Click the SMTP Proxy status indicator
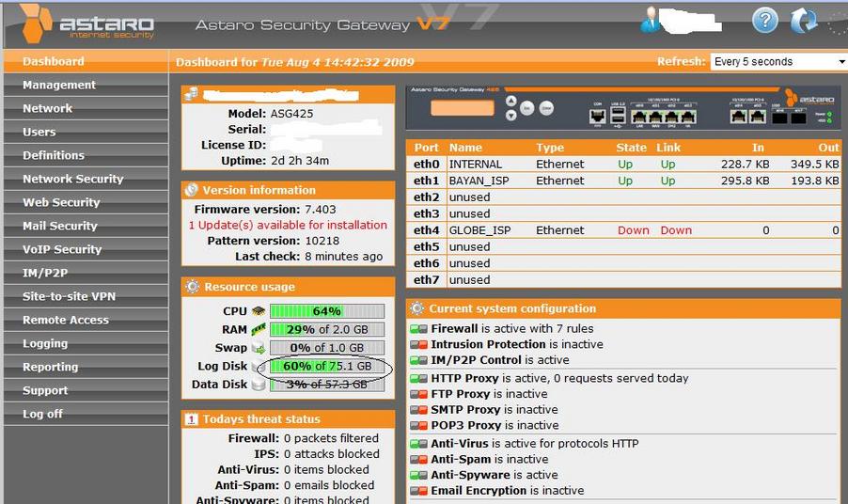848x504 pixels. tap(418, 410)
